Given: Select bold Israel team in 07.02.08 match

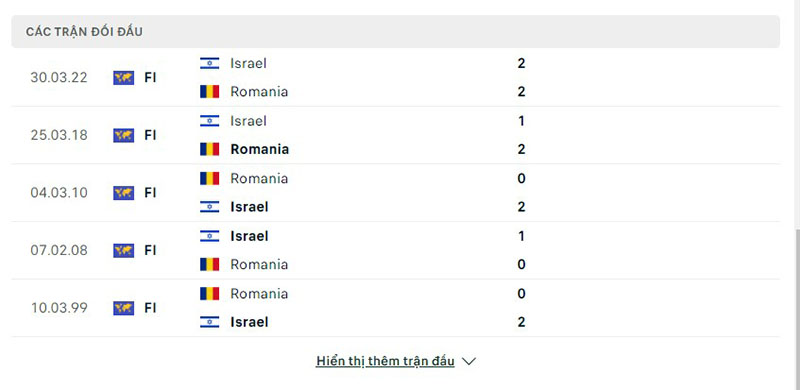Looking at the screenshot, I should coord(249,236).
